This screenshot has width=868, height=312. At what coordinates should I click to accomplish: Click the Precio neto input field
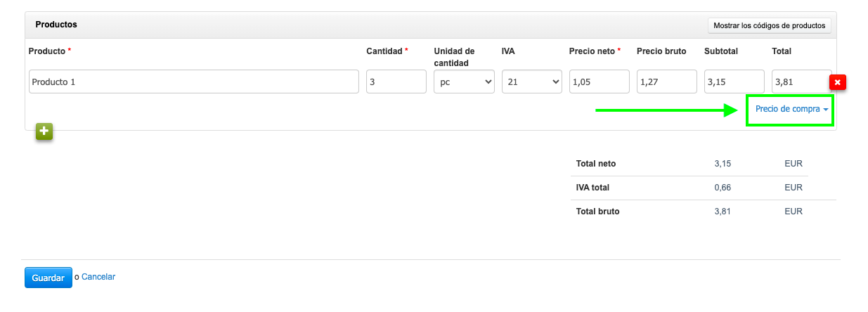point(599,82)
